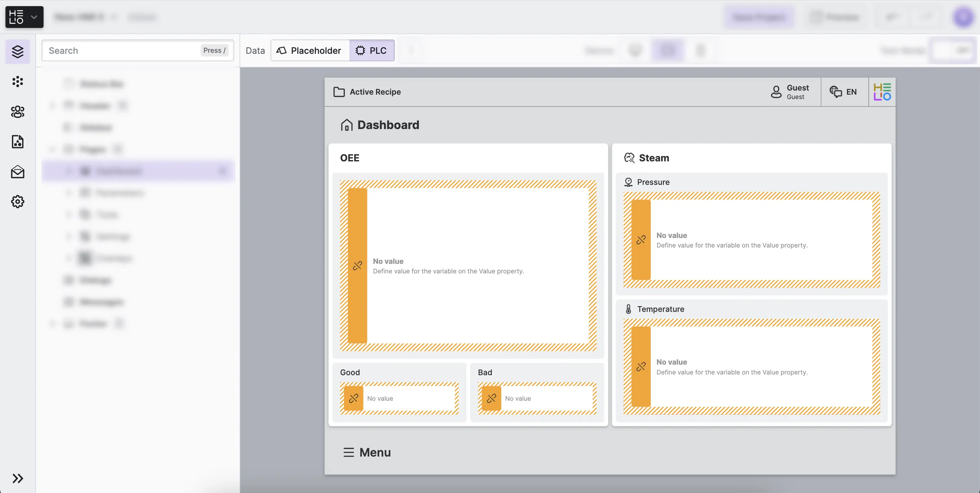Open the settings gear in sidebar
The image size is (980, 493).
point(17,201)
